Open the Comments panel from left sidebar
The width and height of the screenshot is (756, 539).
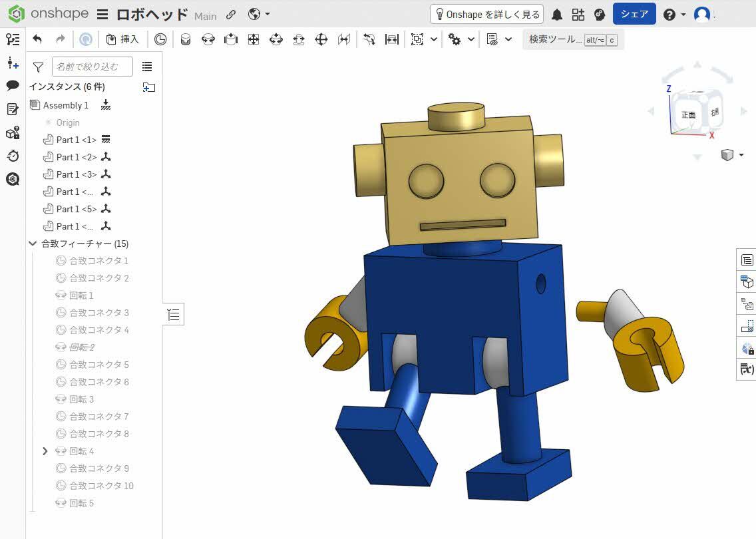click(13, 85)
